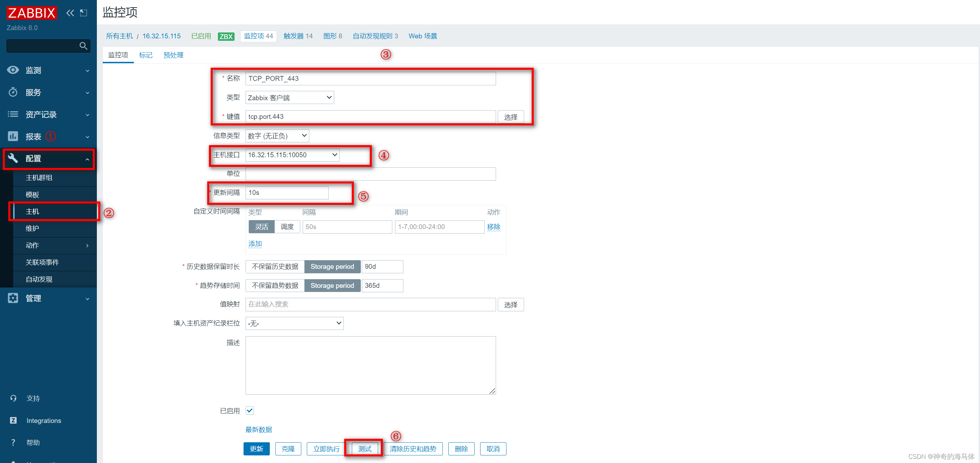Viewport: 980px width, 463px height.
Task: Open the 服务 stopwatch icon menu
Action: 13,92
